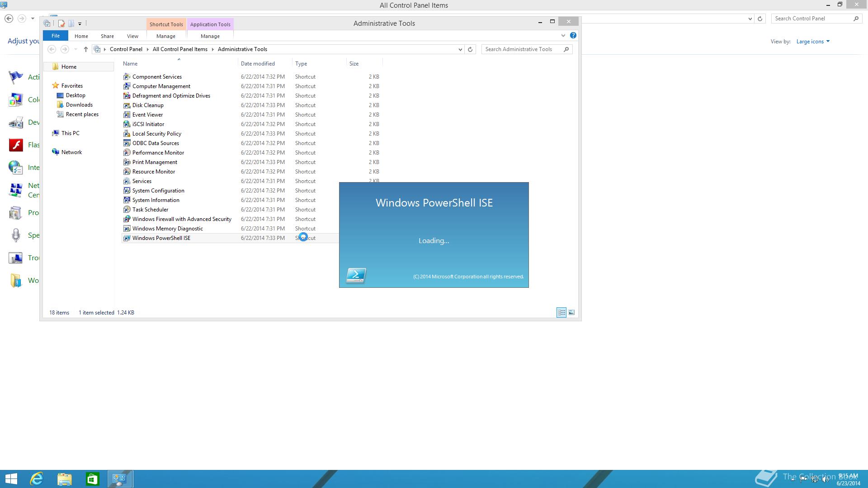Click the Windows Start button

pos(11,479)
